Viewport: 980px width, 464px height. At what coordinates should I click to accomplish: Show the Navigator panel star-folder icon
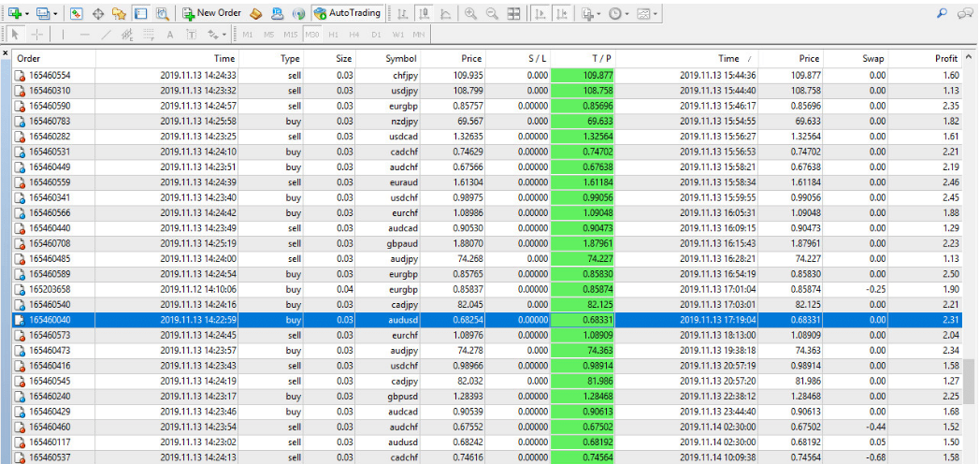(119, 13)
